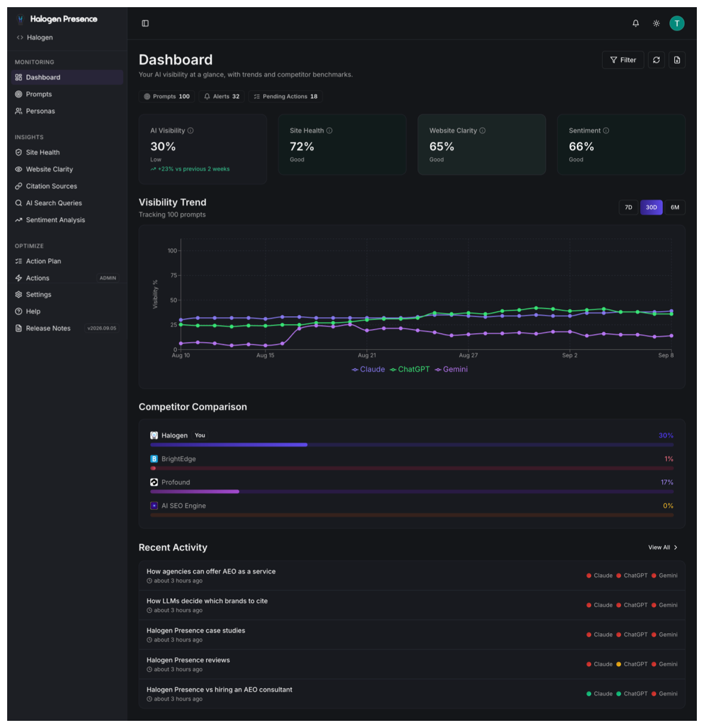
Task: Open the Filter button
Action: [x=623, y=60]
